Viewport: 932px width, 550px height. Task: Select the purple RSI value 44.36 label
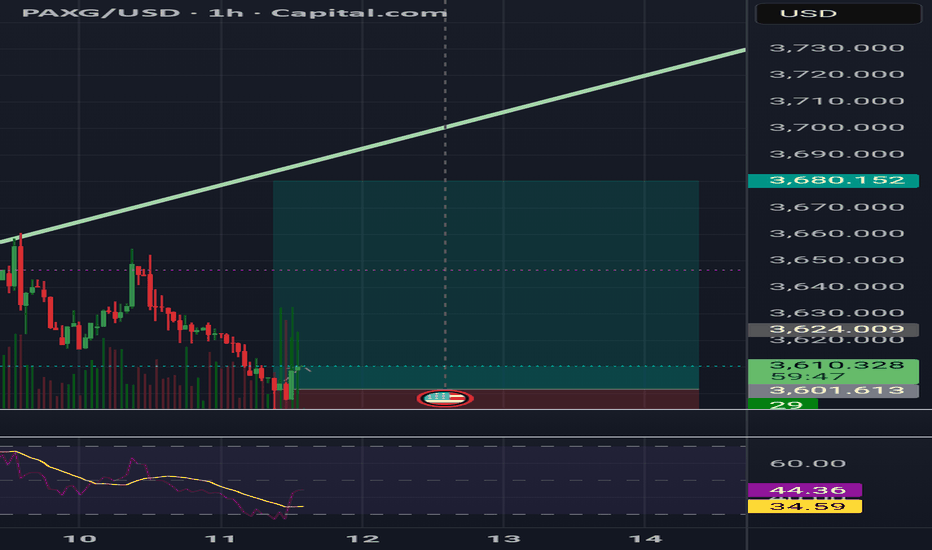[803, 490]
